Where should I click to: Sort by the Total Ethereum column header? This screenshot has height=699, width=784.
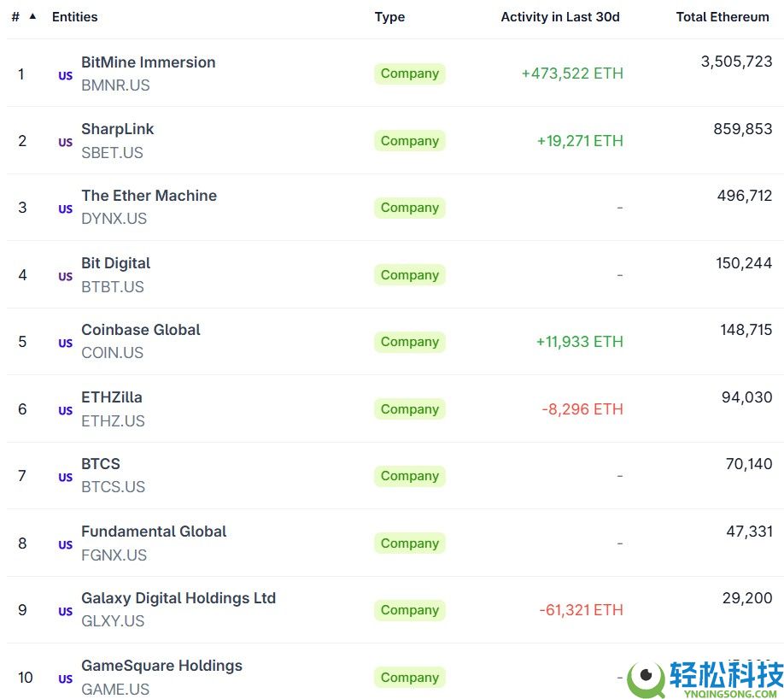point(723,16)
